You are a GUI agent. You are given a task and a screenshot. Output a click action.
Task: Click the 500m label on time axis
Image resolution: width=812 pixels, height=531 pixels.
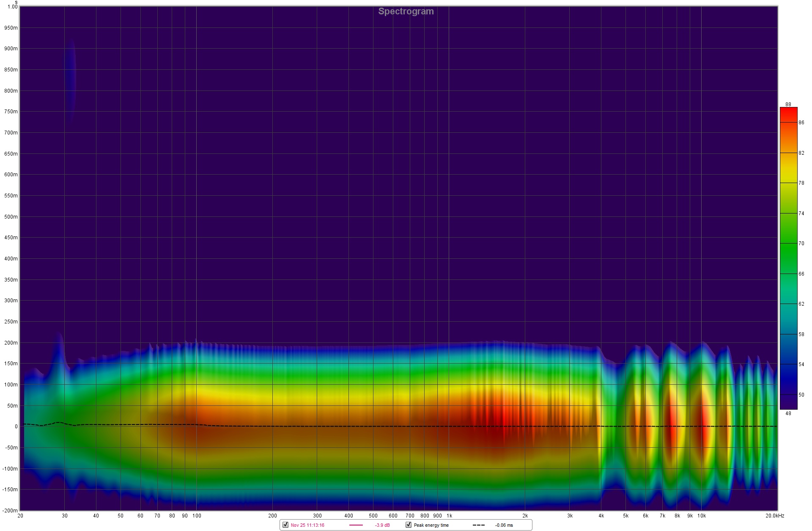pos(11,217)
